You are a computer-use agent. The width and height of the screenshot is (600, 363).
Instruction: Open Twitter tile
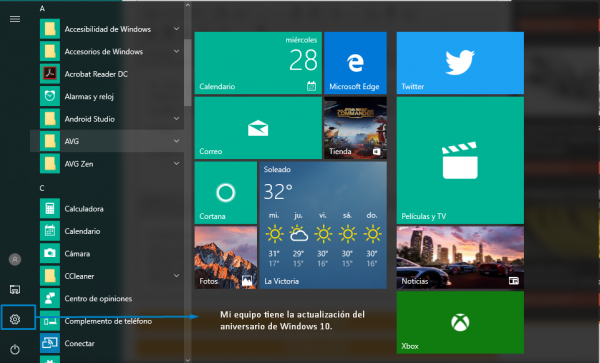tap(460, 63)
